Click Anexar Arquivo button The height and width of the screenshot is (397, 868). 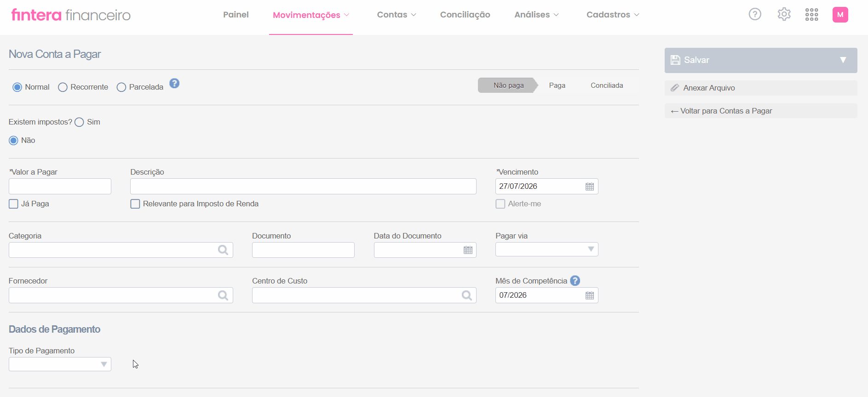pos(761,88)
